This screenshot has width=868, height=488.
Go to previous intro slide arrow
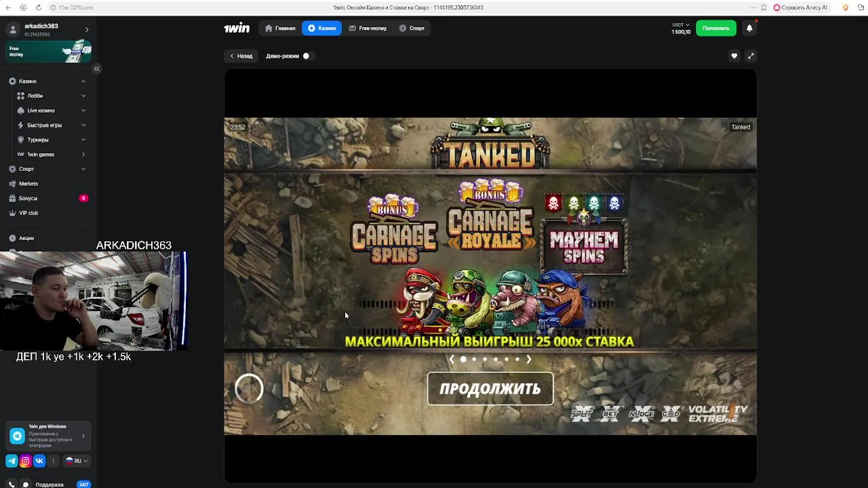click(452, 359)
